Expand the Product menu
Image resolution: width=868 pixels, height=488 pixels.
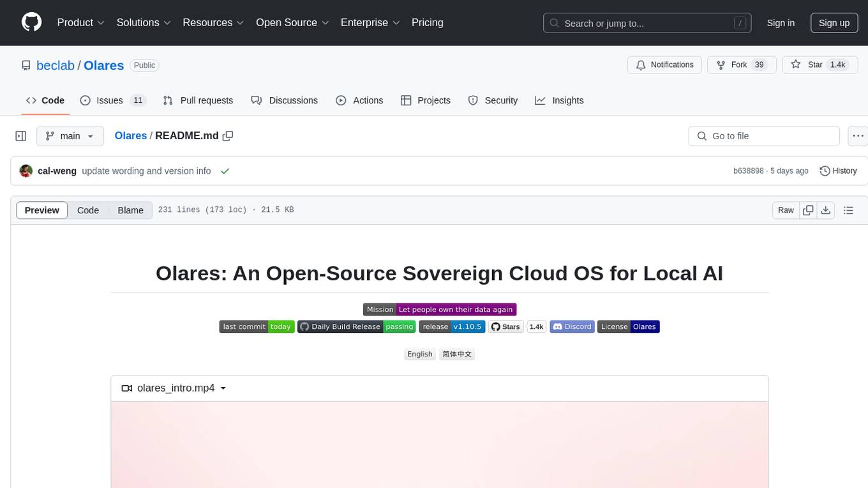coord(81,22)
